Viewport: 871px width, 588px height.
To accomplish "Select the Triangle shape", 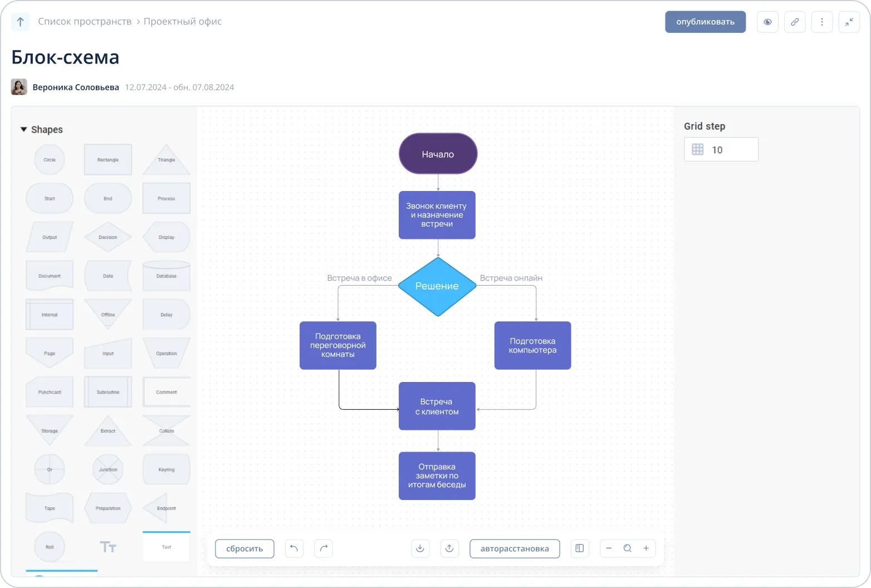I will pyautogui.click(x=167, y=160).
